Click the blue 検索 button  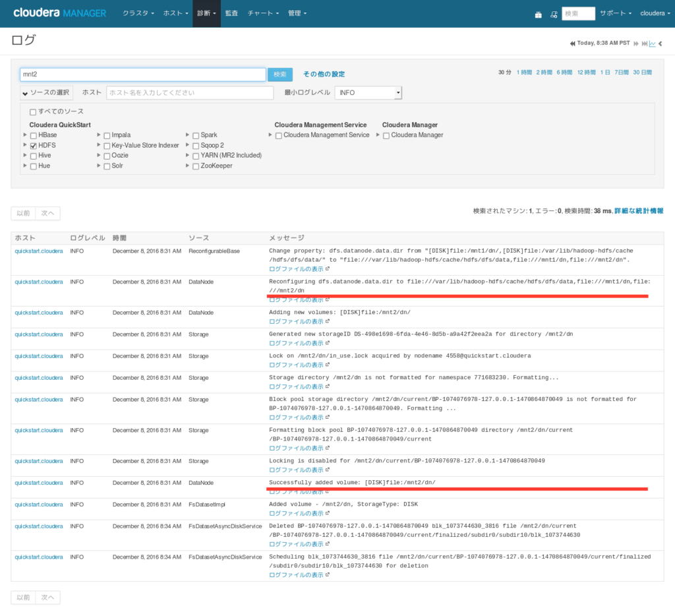click(279, 75)
